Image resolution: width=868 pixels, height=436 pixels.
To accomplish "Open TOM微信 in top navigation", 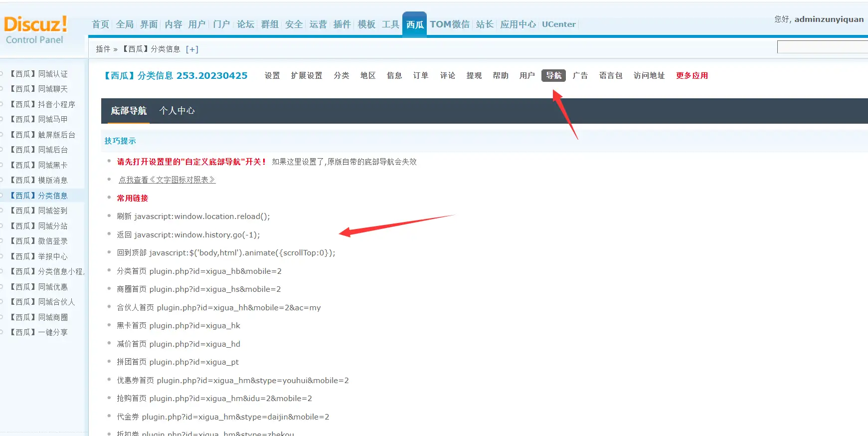I will pos(450,24).
